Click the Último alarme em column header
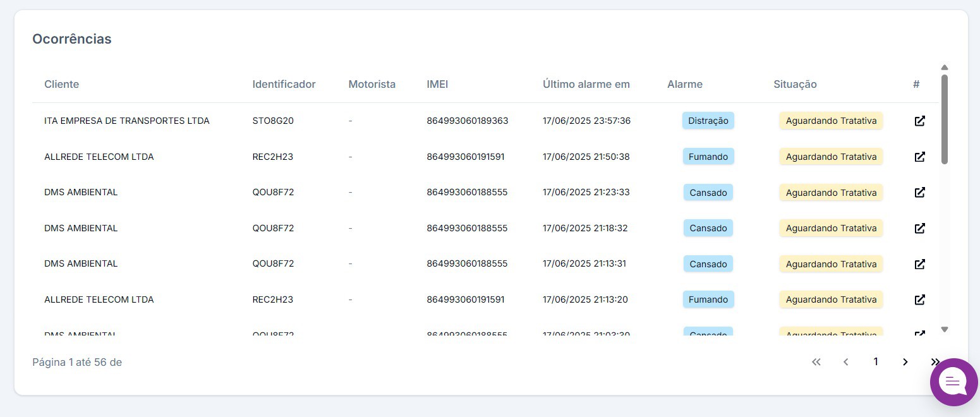Image resolution: width=980 pixels, height=417 pixels. coord(586,84)
